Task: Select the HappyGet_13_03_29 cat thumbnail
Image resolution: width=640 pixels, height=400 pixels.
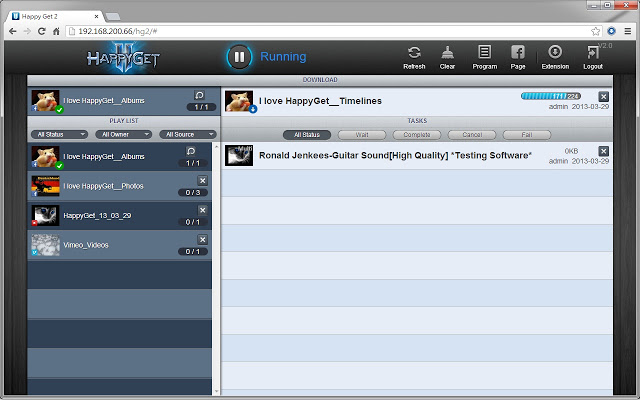Action: (45, 216)
